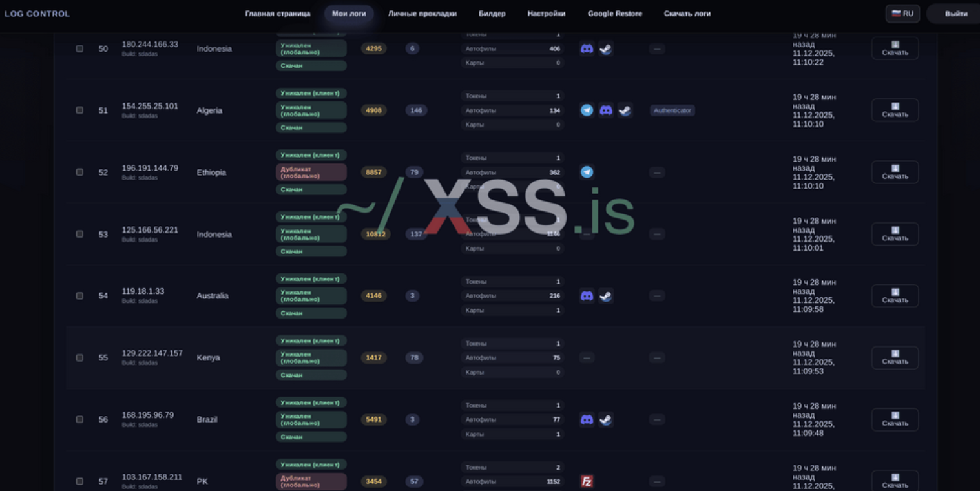Click the FileZilla icon in row 57
Image resolution: width=980 pixels, height=491 pixels.
[x=587, y=481]
